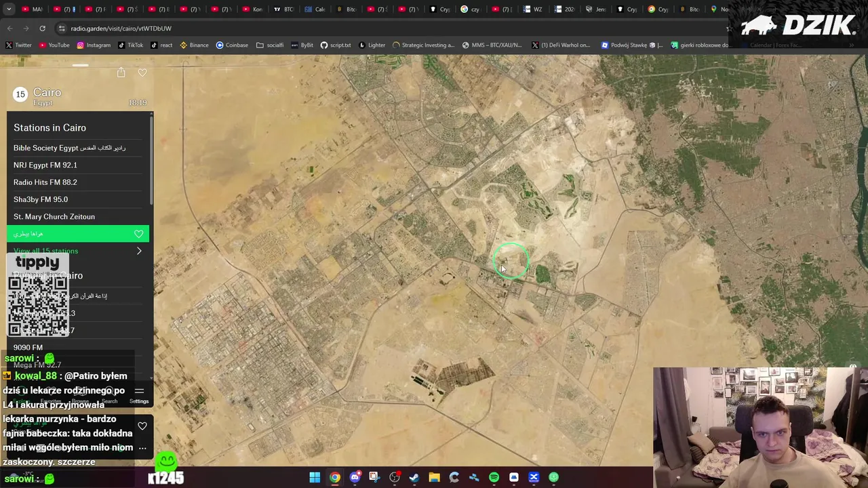Open the TikTok bookmark
This screenshot has width=868, height=488.
tap(131, 45)
